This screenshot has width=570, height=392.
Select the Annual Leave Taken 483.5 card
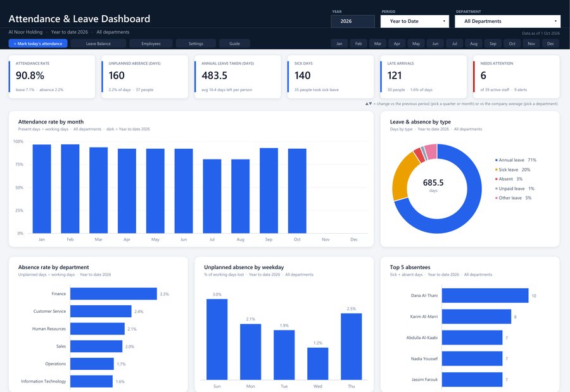237,77
